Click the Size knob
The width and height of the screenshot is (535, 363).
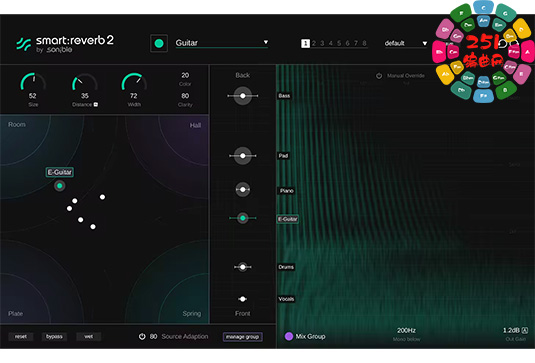pyautogui.click(x=33, y=82)
